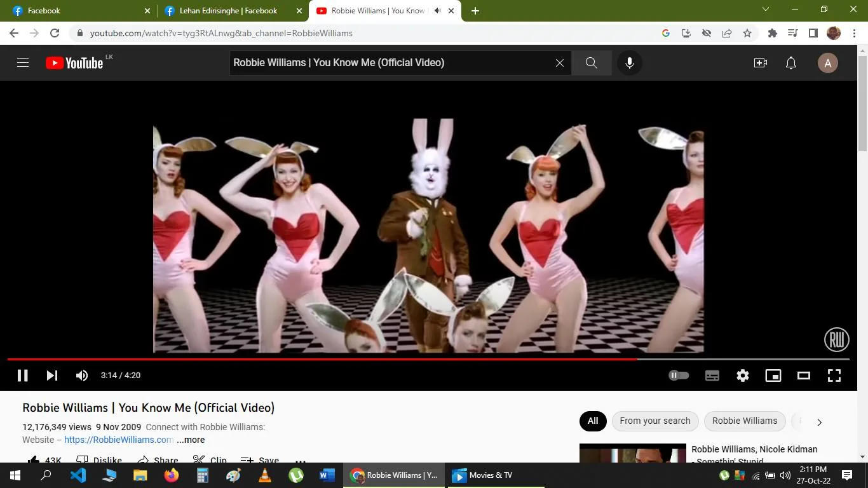Open YouTube notifications bell
868x488 pixels.
pos(790,62)
